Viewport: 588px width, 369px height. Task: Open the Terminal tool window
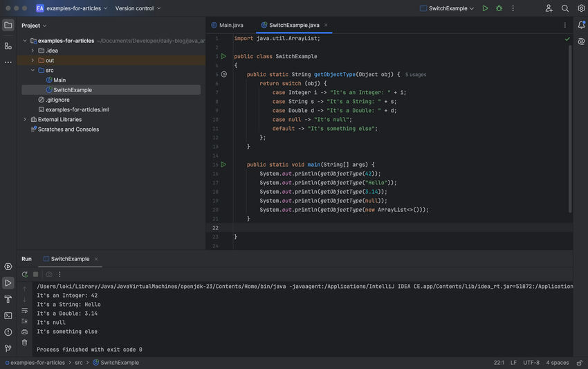coord(8,316)
